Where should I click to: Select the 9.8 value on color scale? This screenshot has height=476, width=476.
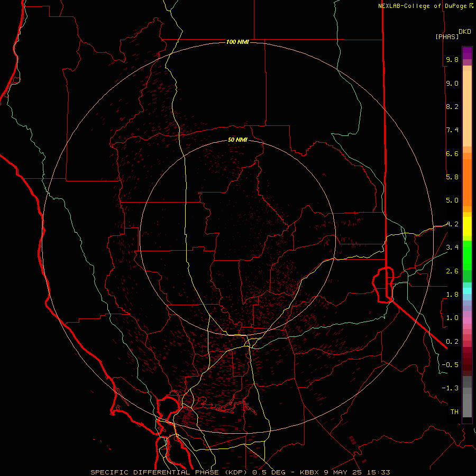[452, 59]
